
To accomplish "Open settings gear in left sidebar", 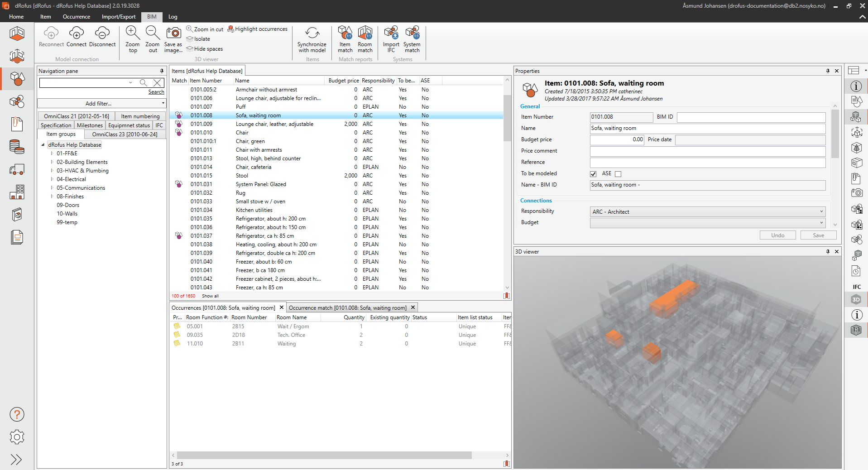I will 17,437.
